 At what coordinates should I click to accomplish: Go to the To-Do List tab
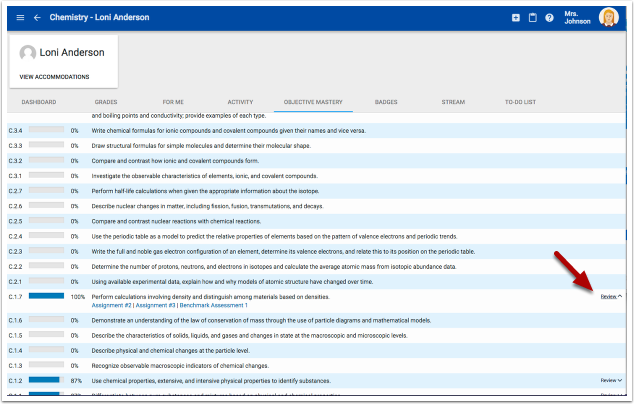click(x=521, y=102)
